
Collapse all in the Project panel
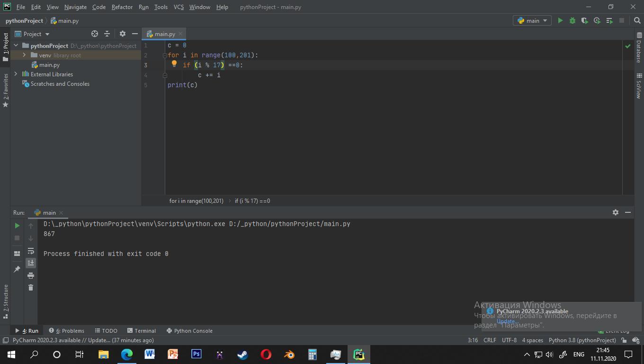pyautogui.click(x=107, y=34)
